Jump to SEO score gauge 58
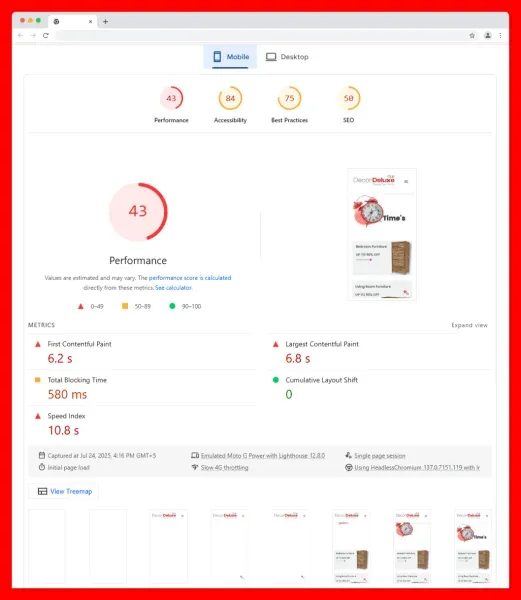 click(x=348, y=98)
